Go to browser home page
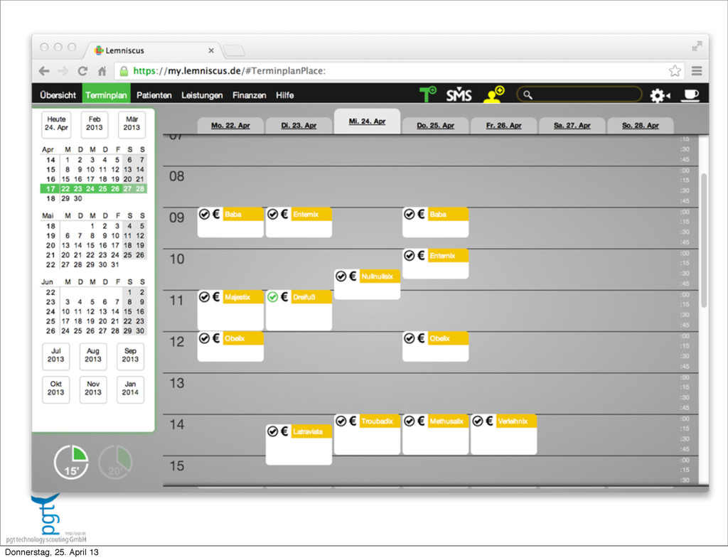Image resolution: width=728 pixels, height=560 pixels. [102, 71]
